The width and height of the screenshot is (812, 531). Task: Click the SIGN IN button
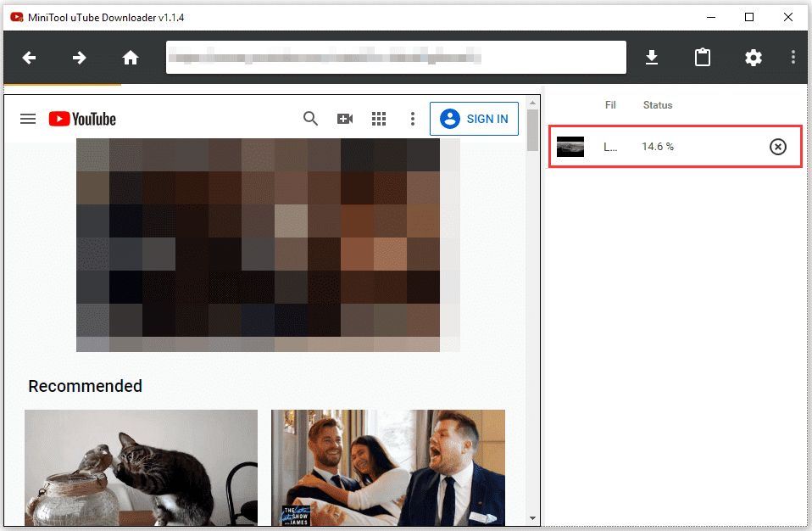pos(474,119)
